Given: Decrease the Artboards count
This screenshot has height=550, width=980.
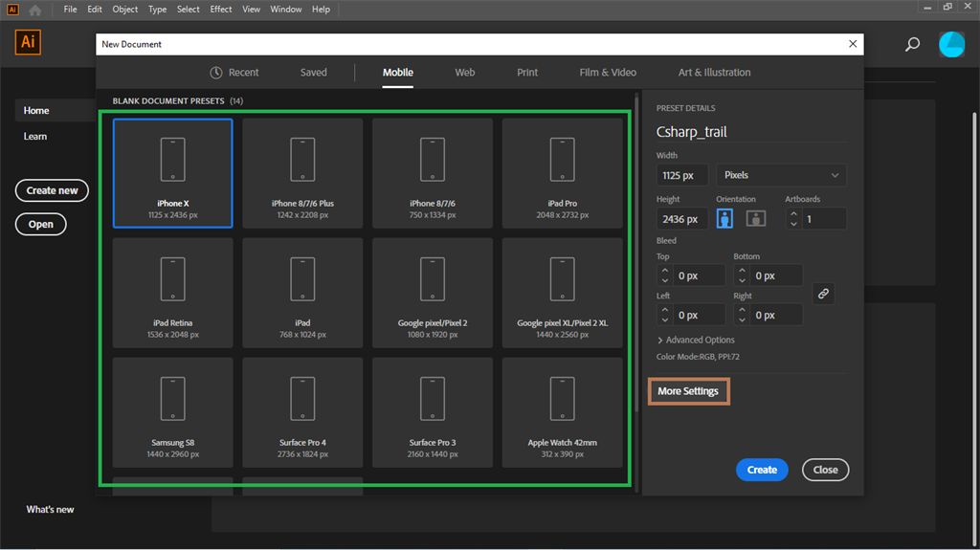Looking at the screenshot, I should [793, 224].
